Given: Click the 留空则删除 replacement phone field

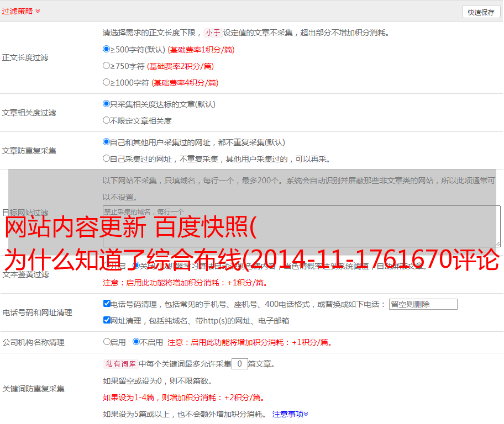Looking at the screenshot, I should pos(423,304).
